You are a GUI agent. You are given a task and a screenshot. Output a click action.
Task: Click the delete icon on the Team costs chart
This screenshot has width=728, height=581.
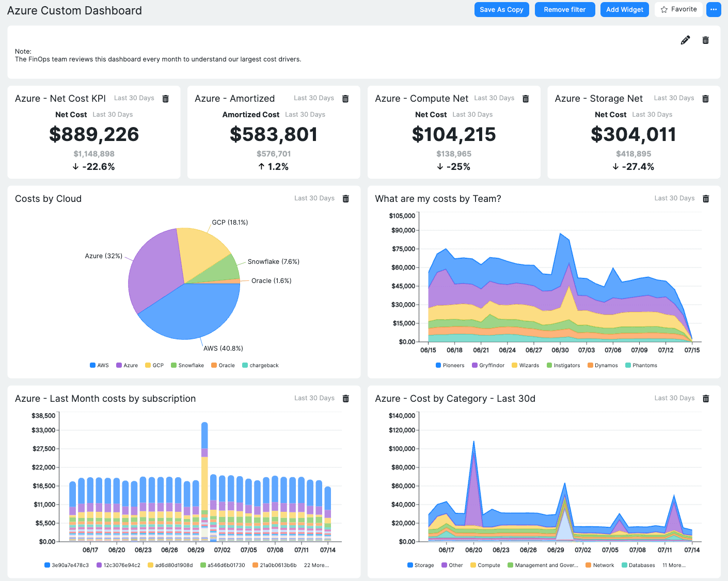click(x=706, y=198)
